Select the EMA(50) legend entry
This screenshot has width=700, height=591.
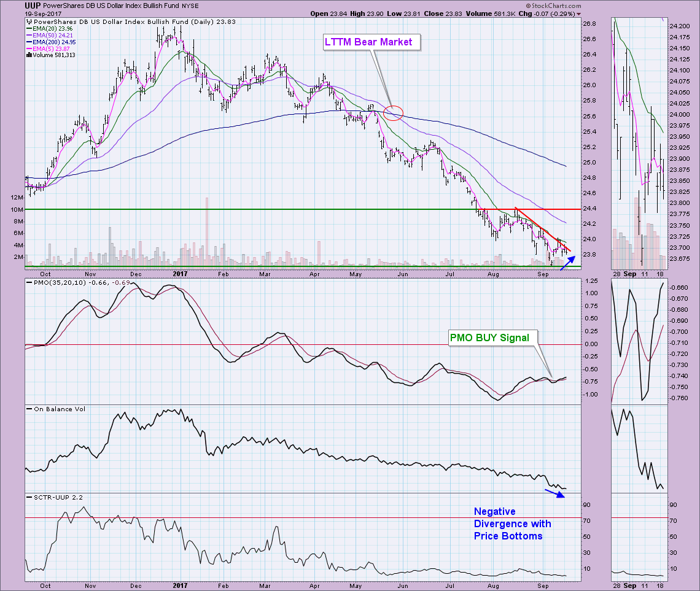click(44, 34)
